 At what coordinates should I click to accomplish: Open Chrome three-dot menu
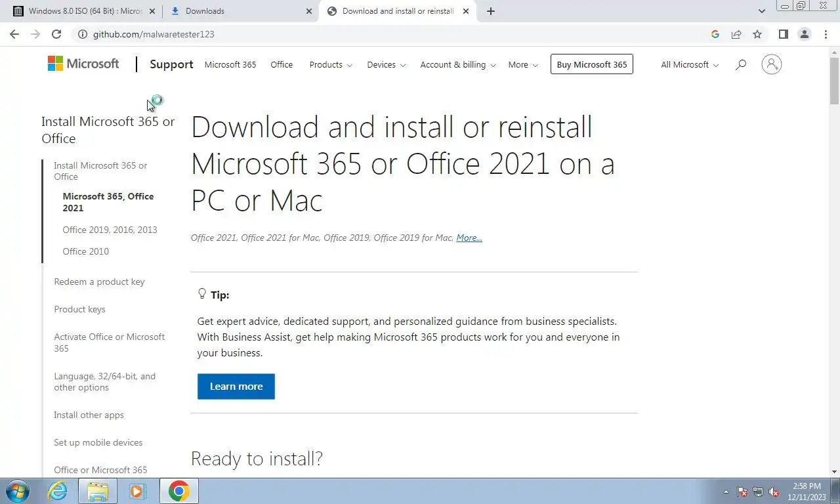click(x=825, y=34)
